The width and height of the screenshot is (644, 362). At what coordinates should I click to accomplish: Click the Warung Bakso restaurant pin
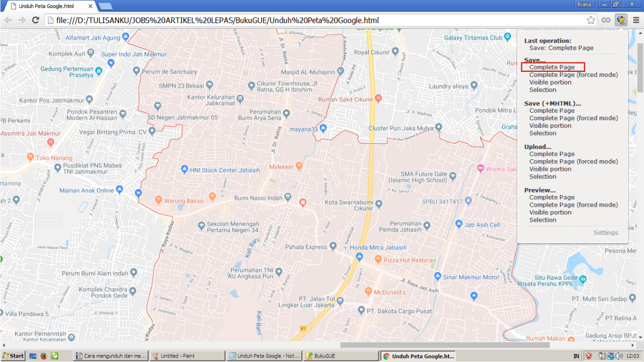159,200
